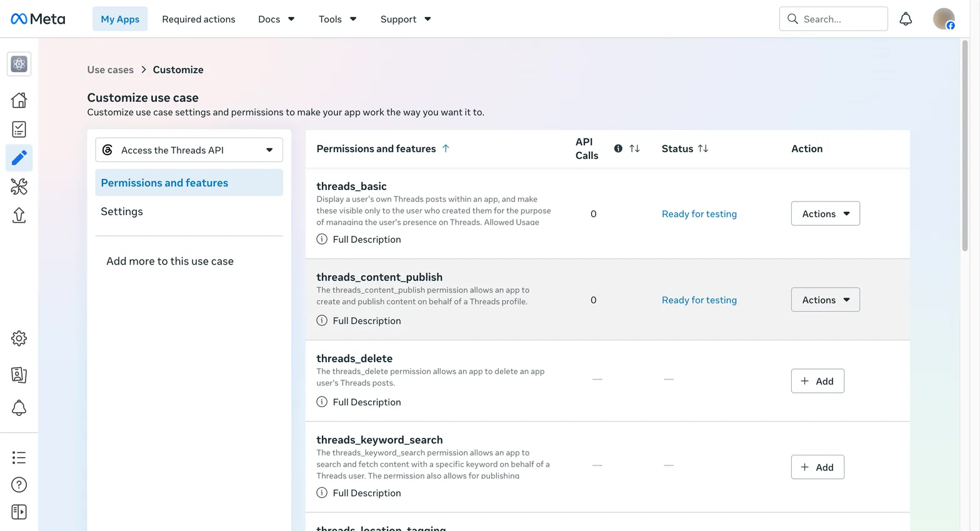Click the page vertical scrollbar

[x=965, y=146]
